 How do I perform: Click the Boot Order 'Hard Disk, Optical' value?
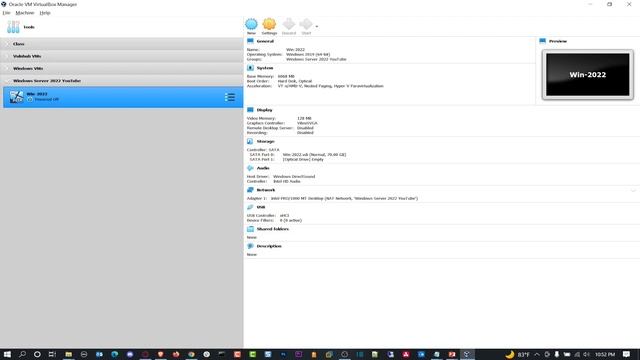tap(295, 81)
